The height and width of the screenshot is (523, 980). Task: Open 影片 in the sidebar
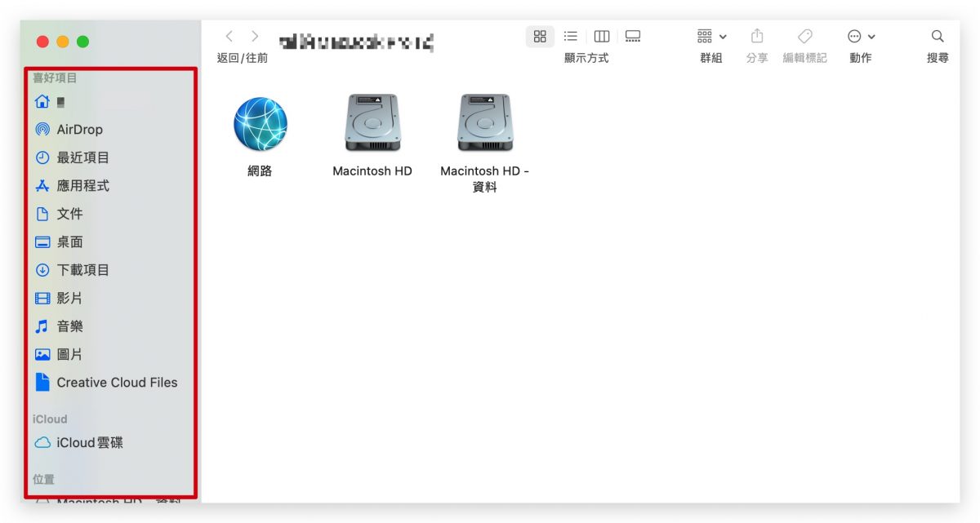[x=59, y=299]
